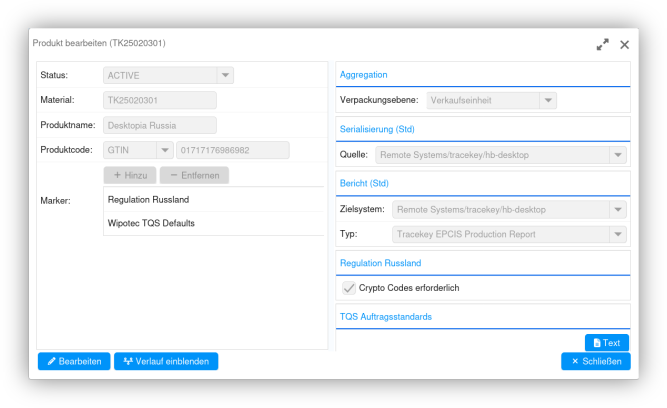Select Wipotec TQS Defaults marker
Image resolution: width=667 pixels, height=408 pixels.
pyautogui.click(x=151, y=223)
